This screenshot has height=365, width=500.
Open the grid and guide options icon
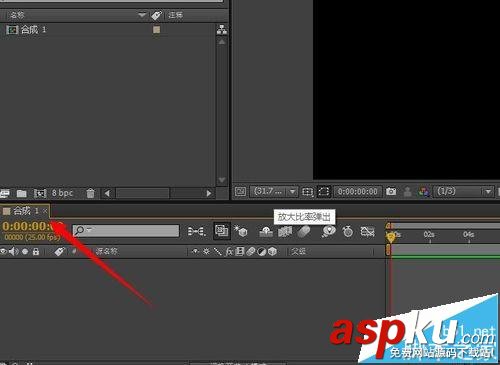(x=307, y=192)
